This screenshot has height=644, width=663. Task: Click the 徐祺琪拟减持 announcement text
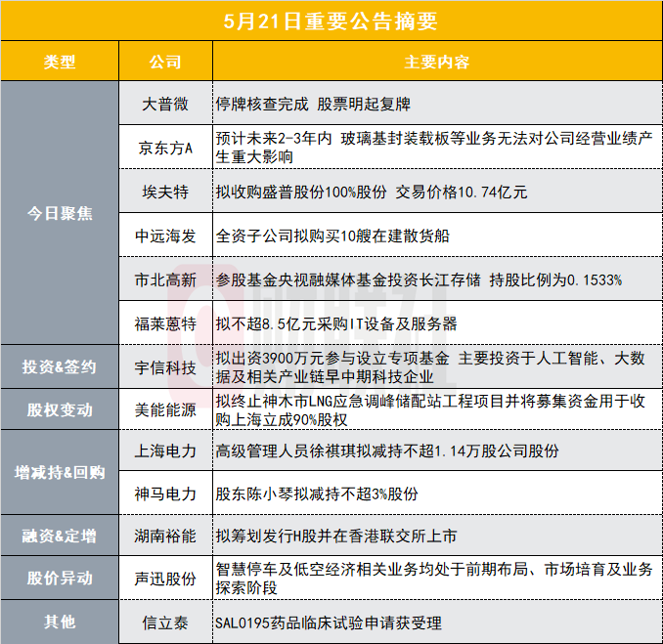coord(387,451)
